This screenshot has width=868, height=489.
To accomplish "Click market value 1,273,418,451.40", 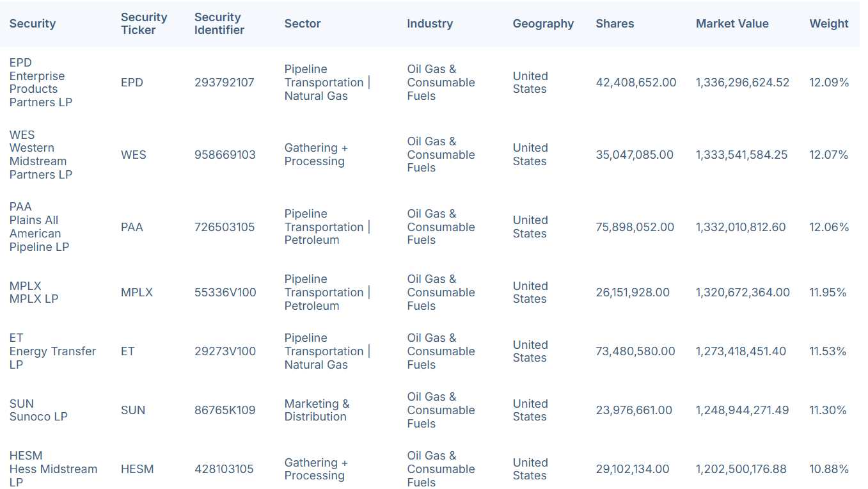I will tap(741, 351).
